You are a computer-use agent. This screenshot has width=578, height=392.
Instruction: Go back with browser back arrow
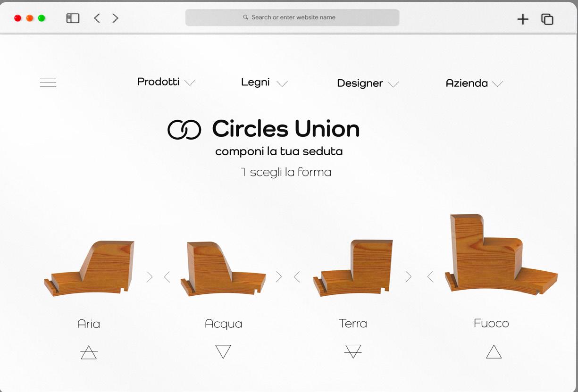97,18
